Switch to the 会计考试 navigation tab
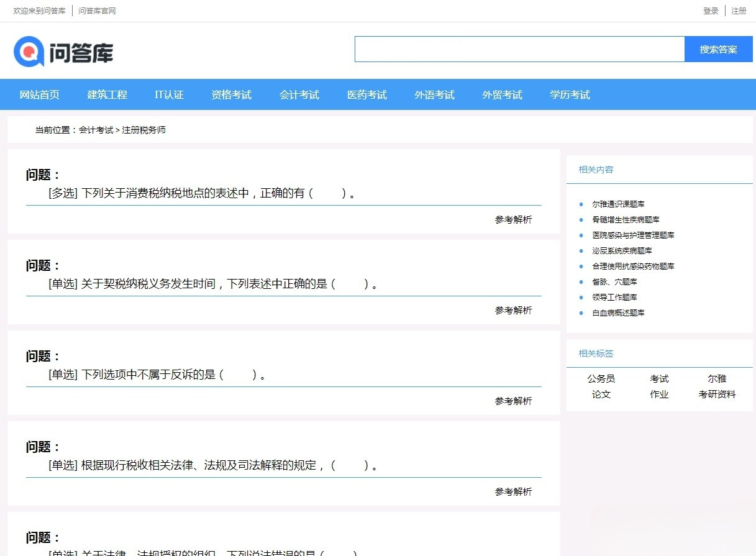 tap(299, 94)
